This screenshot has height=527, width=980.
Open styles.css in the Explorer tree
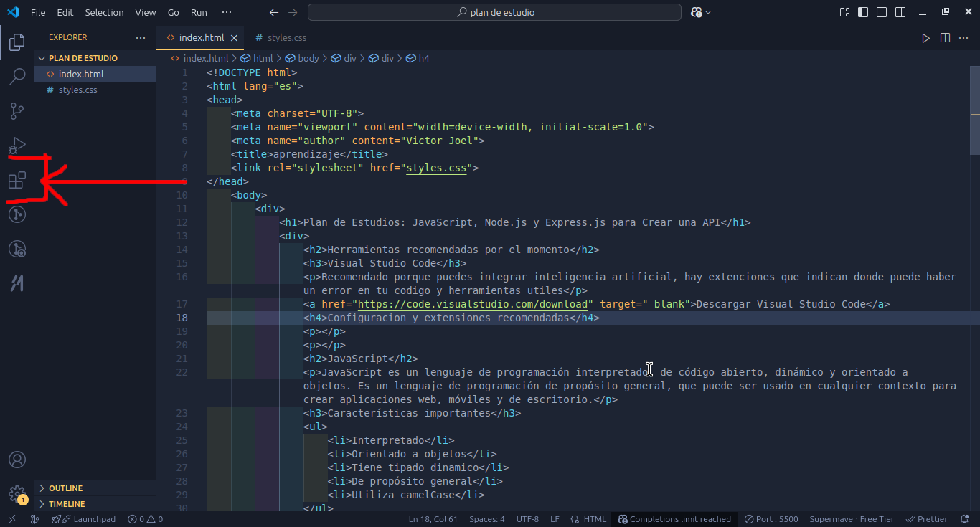click(x=95, y=90)
